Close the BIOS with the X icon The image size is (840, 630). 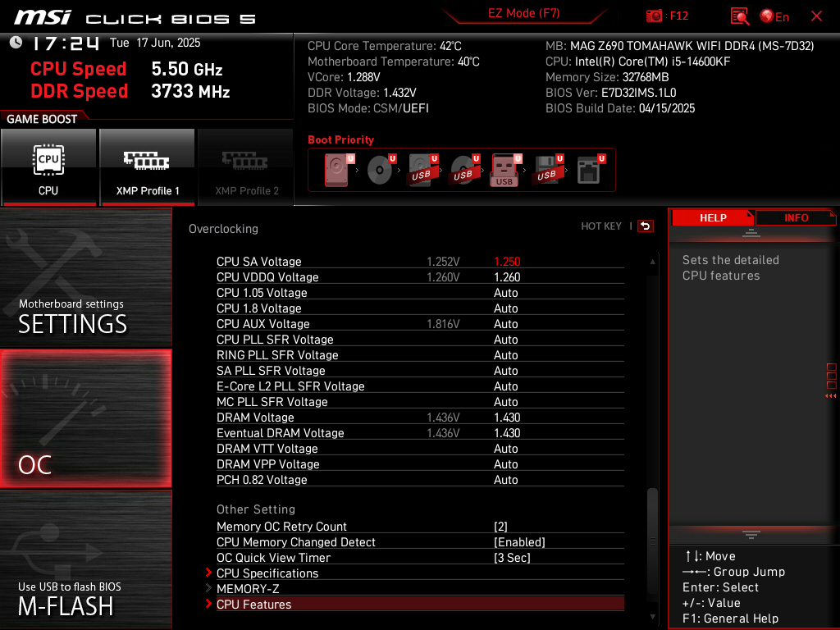tap(816, 16)
